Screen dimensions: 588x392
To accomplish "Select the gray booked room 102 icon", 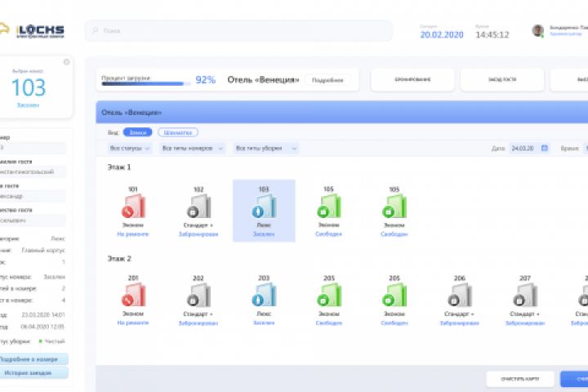I will (x=198, y=206).
